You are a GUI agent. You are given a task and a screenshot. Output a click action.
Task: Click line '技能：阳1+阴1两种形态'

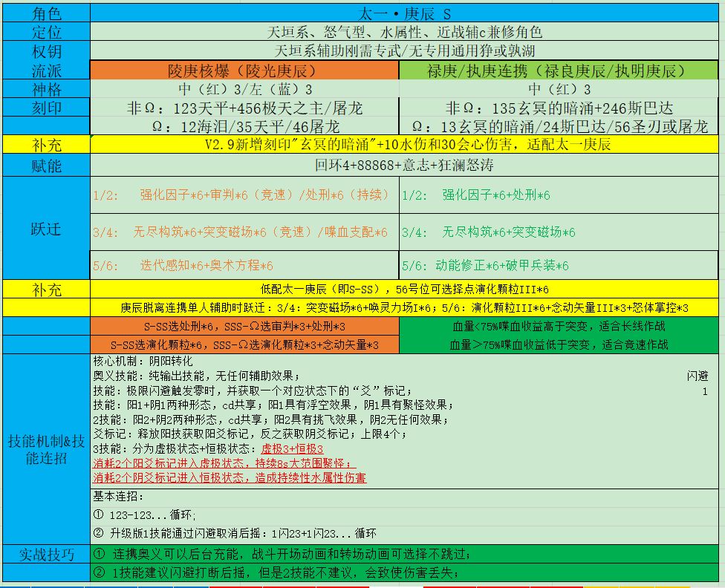(273, 405)
